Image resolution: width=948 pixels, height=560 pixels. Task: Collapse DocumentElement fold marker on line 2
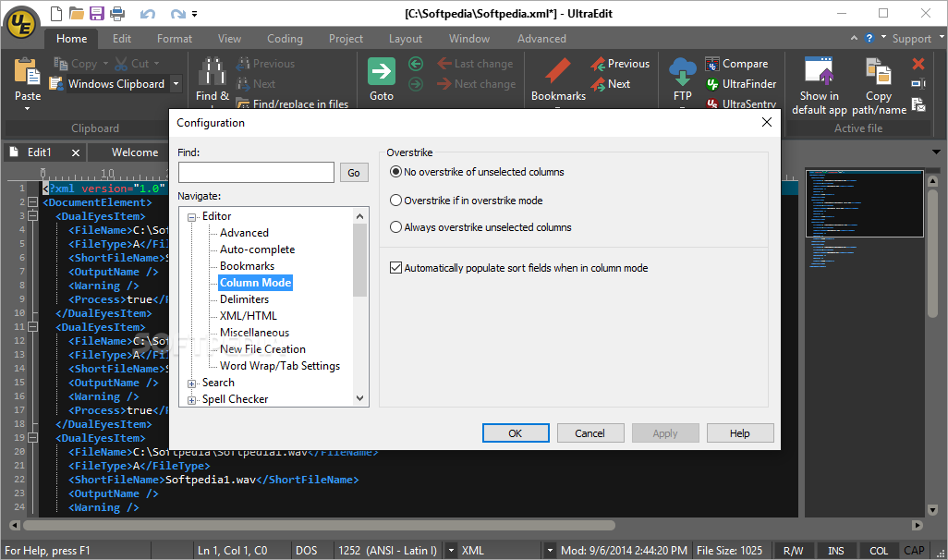32,202
